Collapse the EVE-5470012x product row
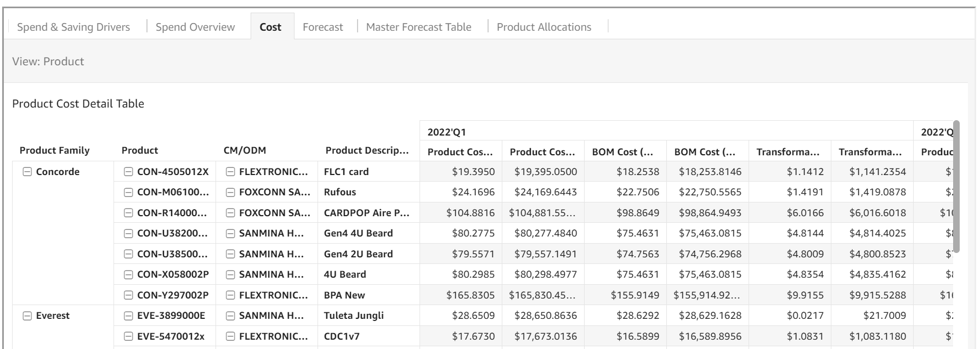Screen dimensions: 980x349 [x=128, y=336]
